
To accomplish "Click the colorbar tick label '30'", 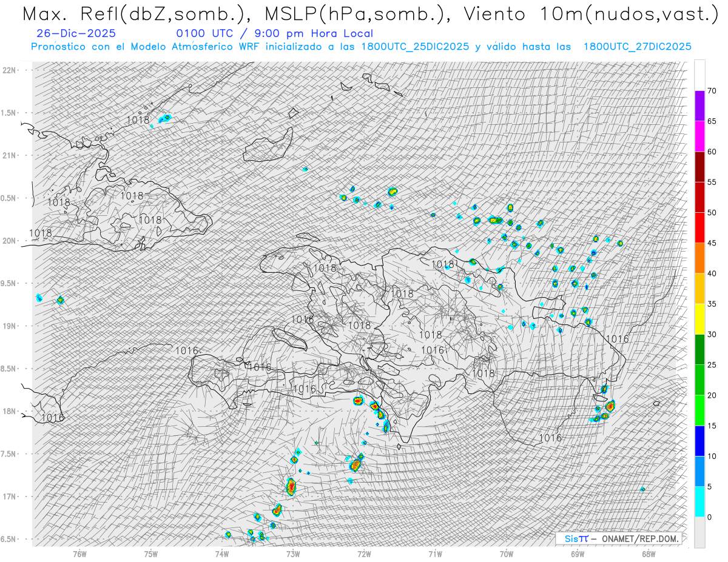I will [x=712, y=335].
